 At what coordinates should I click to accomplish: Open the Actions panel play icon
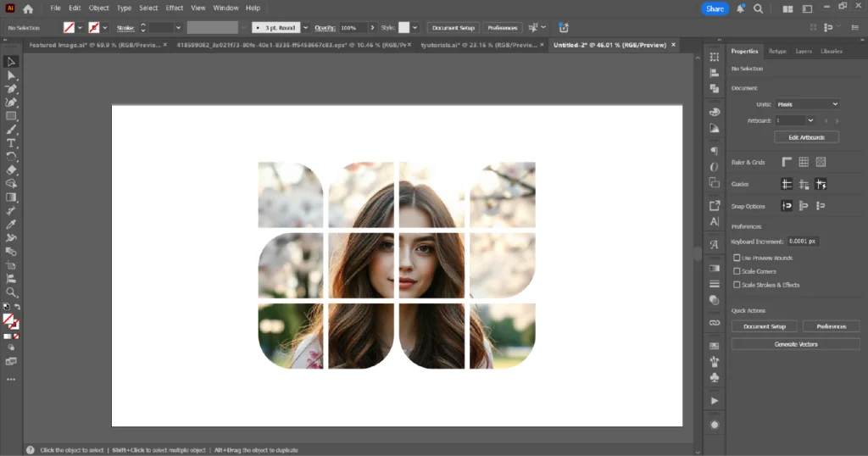click(715, 401)
